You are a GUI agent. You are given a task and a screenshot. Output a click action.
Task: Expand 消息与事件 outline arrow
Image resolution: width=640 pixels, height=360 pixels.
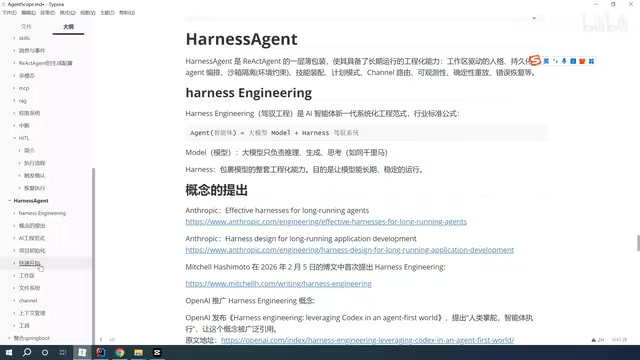coord(14,51)
